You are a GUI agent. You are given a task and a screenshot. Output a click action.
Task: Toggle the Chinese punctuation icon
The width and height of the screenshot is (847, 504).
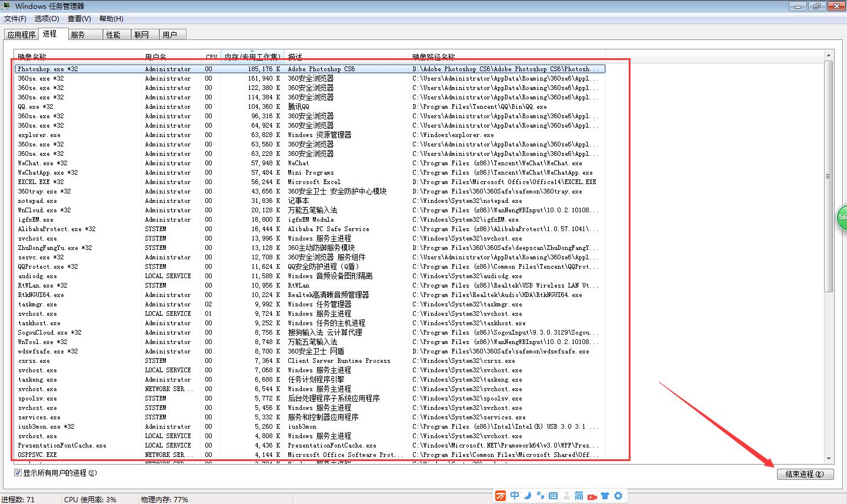tap(541, 496)
